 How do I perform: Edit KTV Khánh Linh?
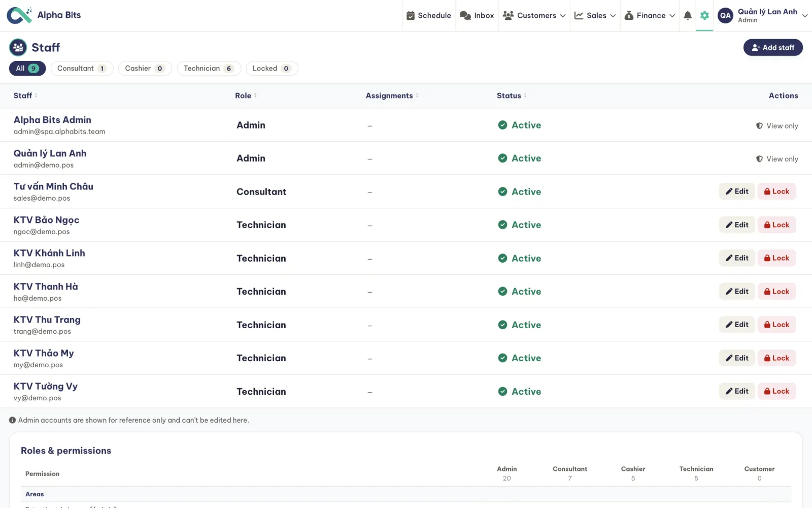click(x=737, y=258)
